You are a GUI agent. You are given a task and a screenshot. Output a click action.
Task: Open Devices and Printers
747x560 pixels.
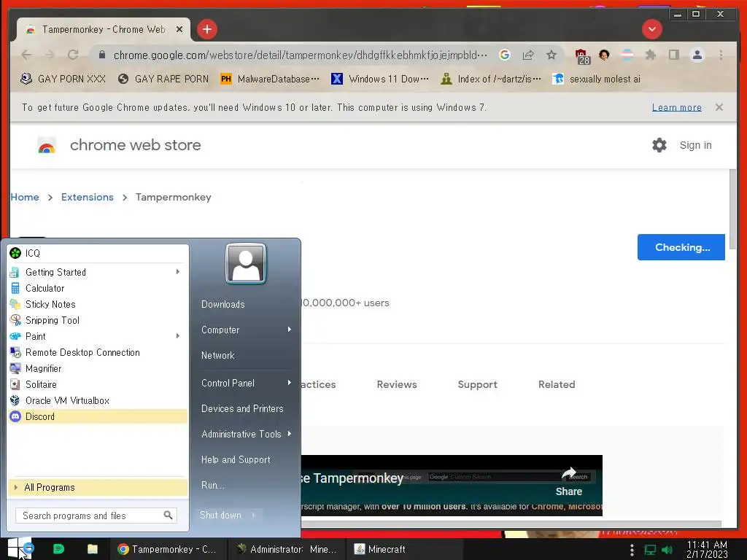tap(242, 408)
